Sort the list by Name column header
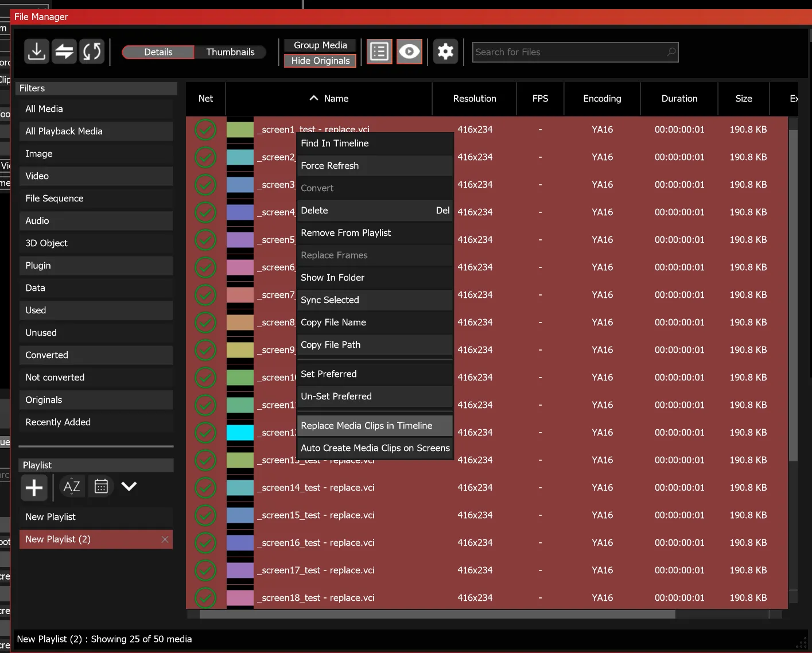Image resolution: width=812 pixels, height=653 pixels. [329, 99]
